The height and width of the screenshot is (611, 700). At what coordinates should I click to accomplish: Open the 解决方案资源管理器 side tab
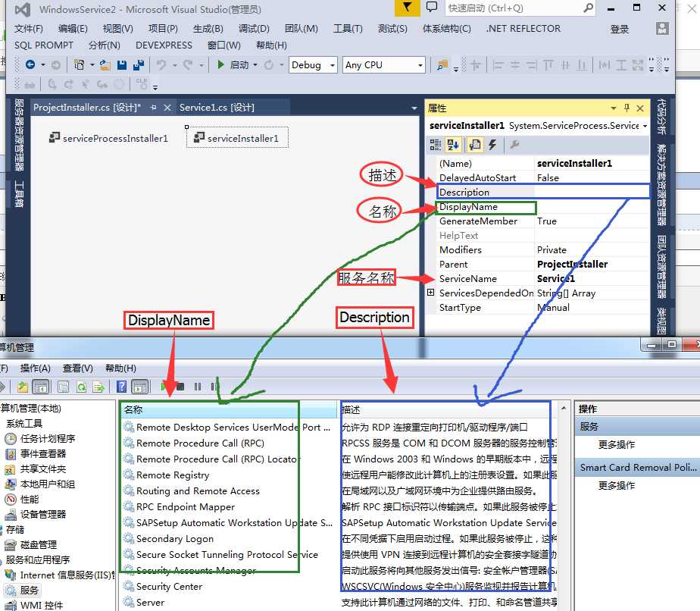661,185
